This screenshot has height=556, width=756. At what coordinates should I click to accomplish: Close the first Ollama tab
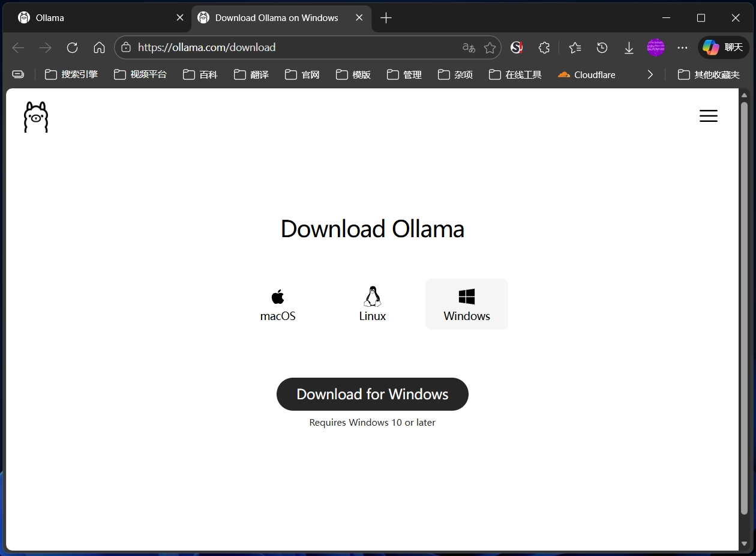pos(179,18)
